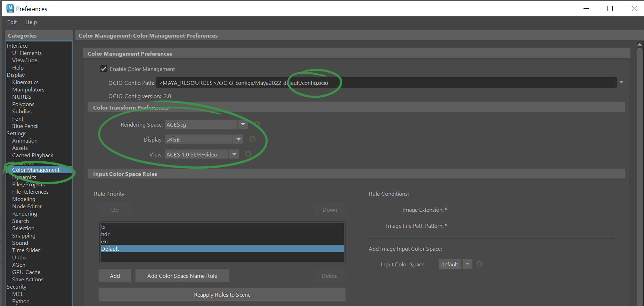Image resolution: width=644 pixels, height=306 pixels.
Task: Expand OCIO Config Path dropdown arrow
Action: (621, 82)
